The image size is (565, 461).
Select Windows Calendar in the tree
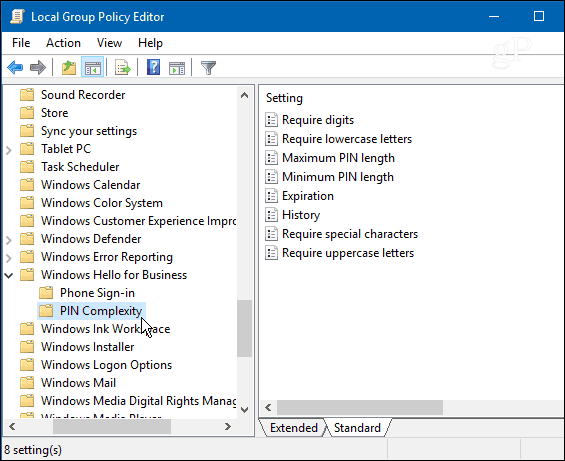[x=90, y=185]
